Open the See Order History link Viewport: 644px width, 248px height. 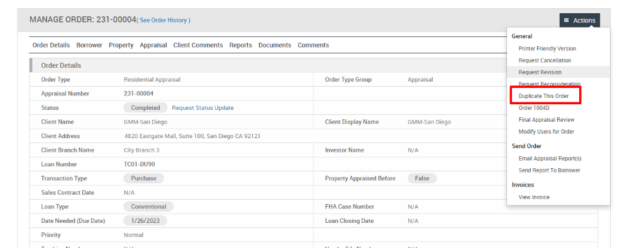164,20
